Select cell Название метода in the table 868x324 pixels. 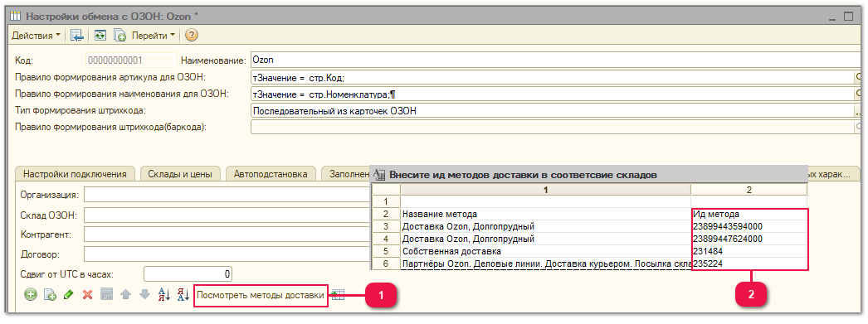pyautogui.click(x=545, y=214)
